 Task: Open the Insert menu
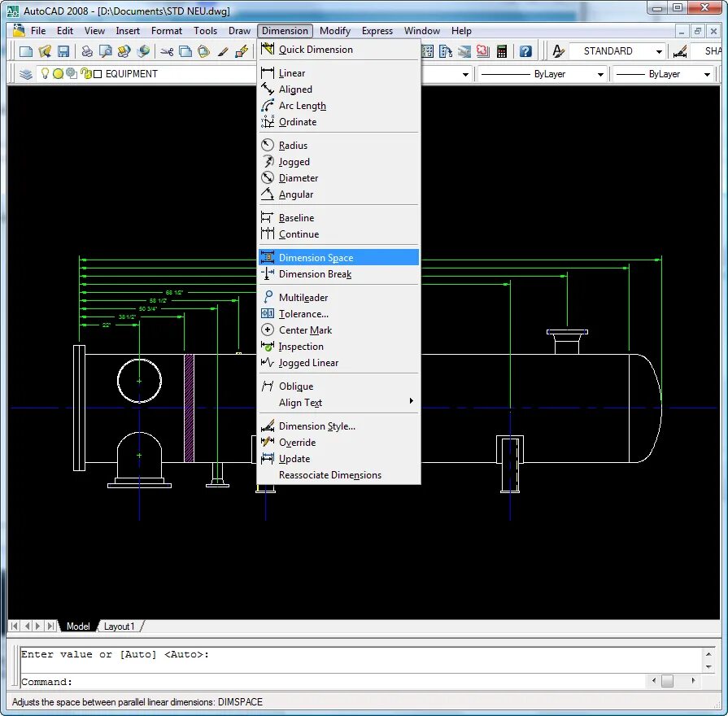point(128,31)
